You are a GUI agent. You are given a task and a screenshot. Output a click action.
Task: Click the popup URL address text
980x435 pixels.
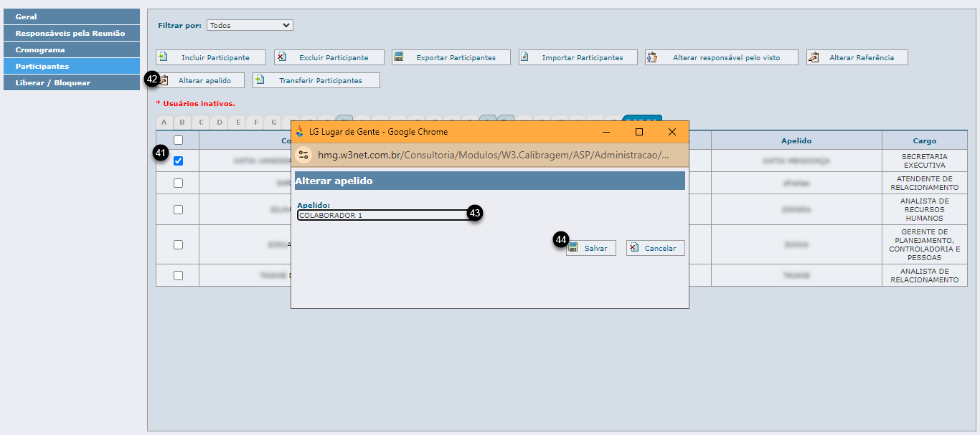click(x=494, y=155)
